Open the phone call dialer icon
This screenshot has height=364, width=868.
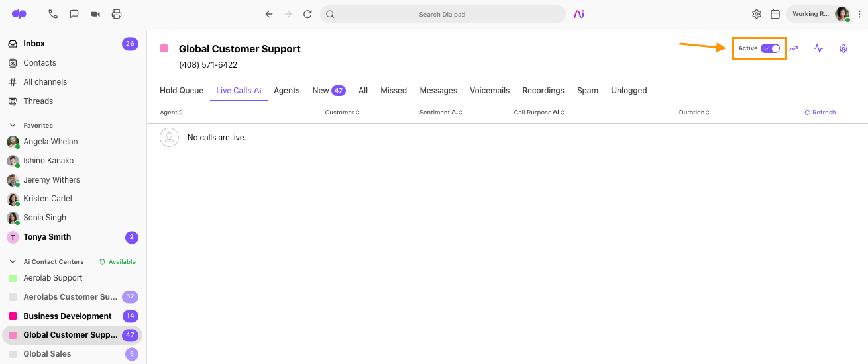click(53, 14)
